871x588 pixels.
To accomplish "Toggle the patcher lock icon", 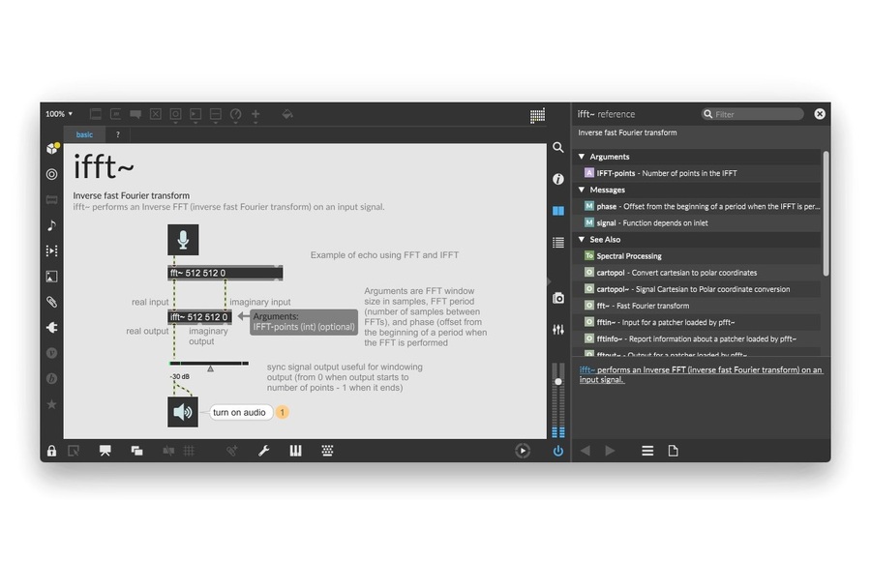I will pyautogui.click(x=51, y=451).
